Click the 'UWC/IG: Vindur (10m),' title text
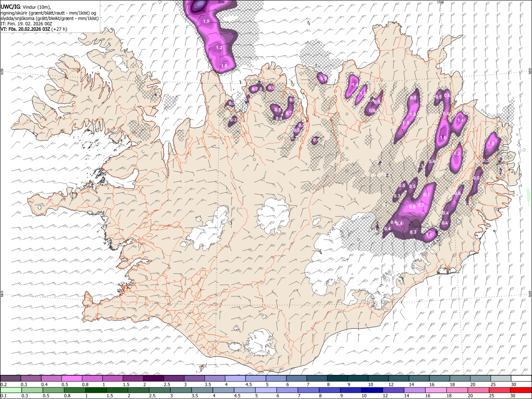Screen dimensions: 532x399 tap(26, 7)
